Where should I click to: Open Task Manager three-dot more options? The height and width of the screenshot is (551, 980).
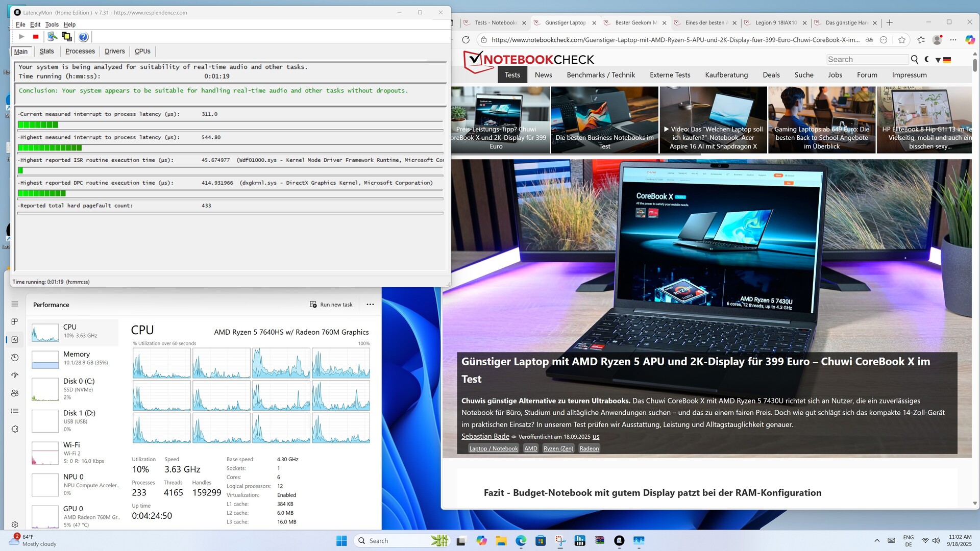click(x=370, y=305)
